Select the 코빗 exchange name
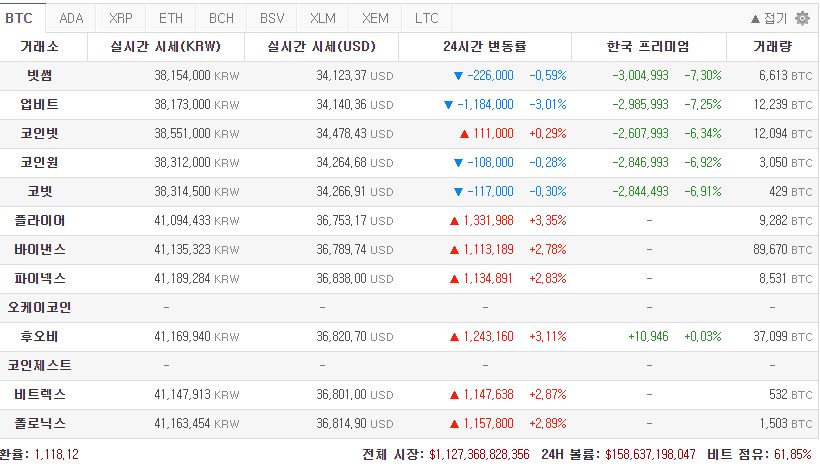 point(40,191)
